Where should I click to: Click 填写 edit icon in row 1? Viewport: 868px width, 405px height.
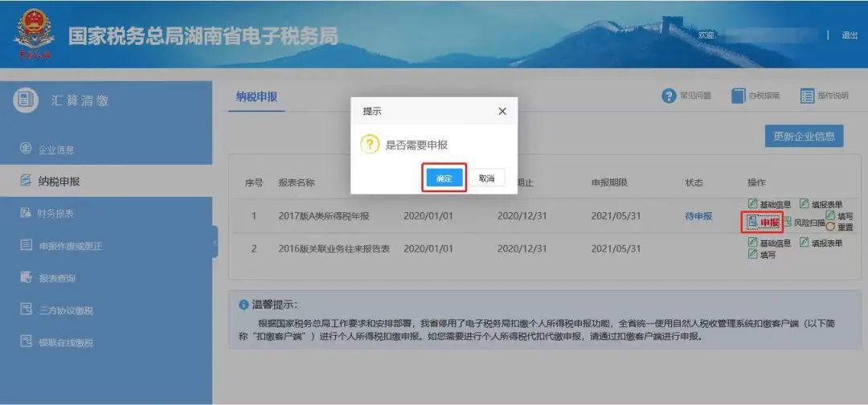(x=830, y=214)
